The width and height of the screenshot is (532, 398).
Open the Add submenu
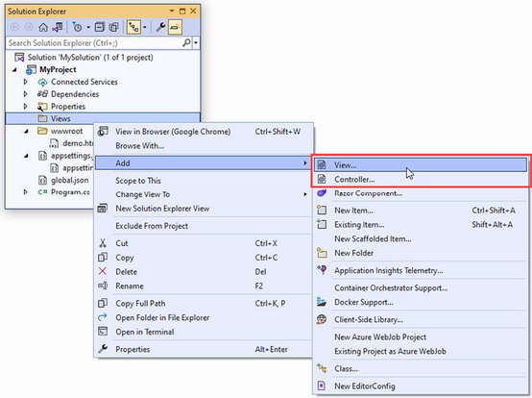coord(204,163)
